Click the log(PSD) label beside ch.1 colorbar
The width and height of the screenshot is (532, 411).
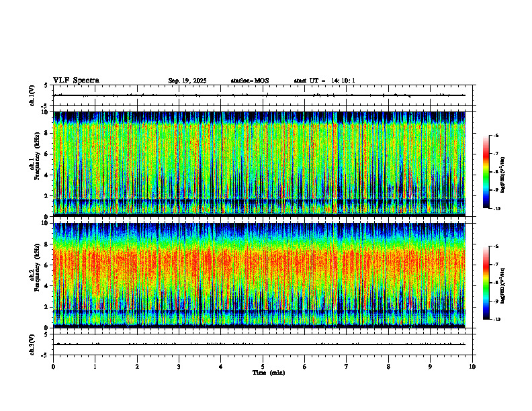tap(503, 175)
